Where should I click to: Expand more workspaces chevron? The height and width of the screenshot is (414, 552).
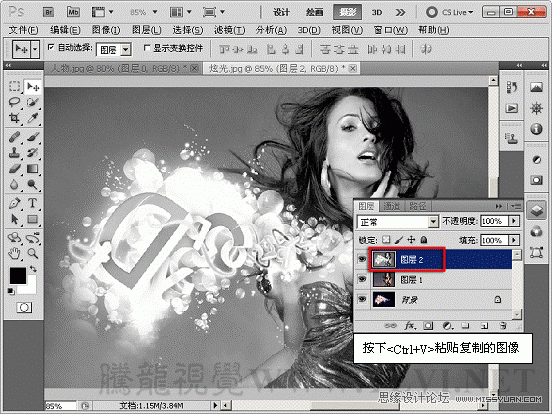pos(400,12)
